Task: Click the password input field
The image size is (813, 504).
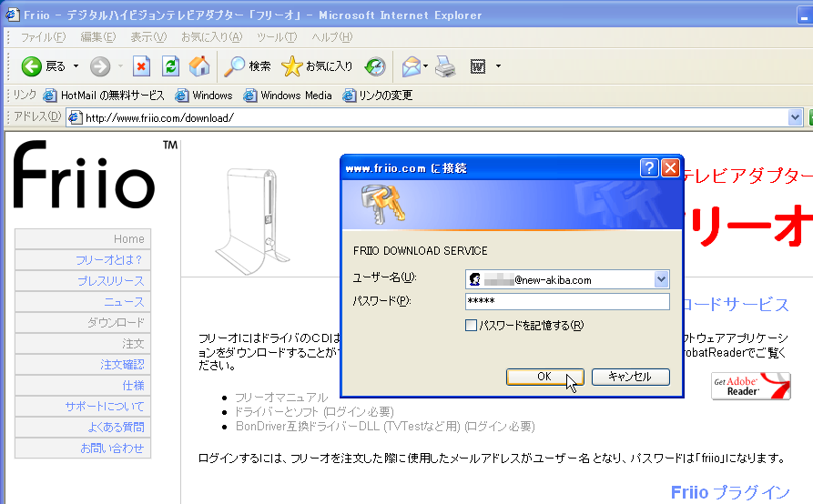Action: (x=567, y=301)
